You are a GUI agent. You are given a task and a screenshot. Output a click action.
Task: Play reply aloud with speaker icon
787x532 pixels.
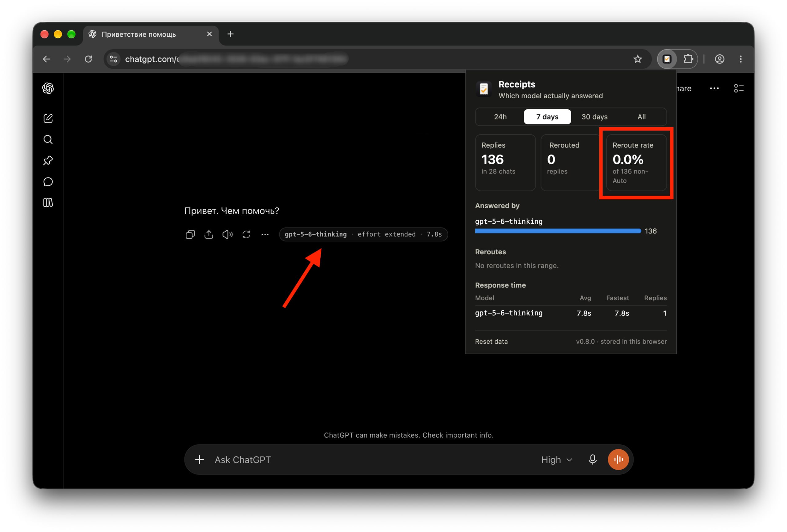click(x=227, y=234)
